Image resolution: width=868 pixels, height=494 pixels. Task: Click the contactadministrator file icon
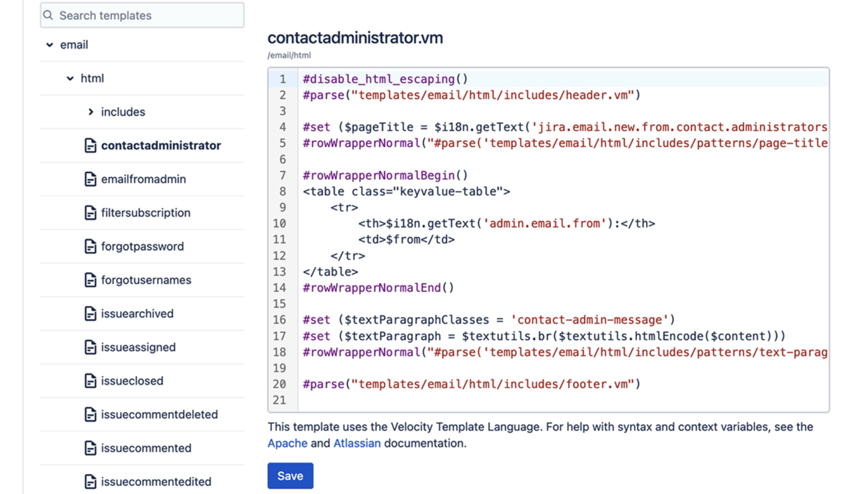coord(91,146)
